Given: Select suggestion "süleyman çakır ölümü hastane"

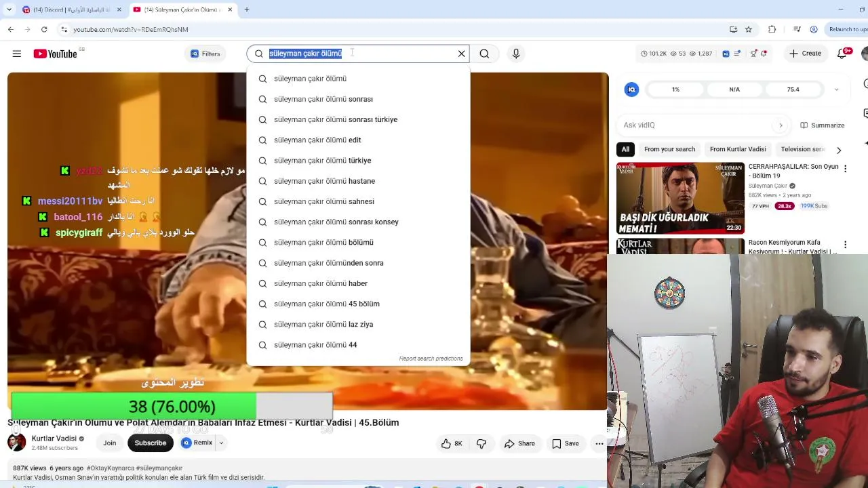Looking at the screenshot, I should 358,181.
